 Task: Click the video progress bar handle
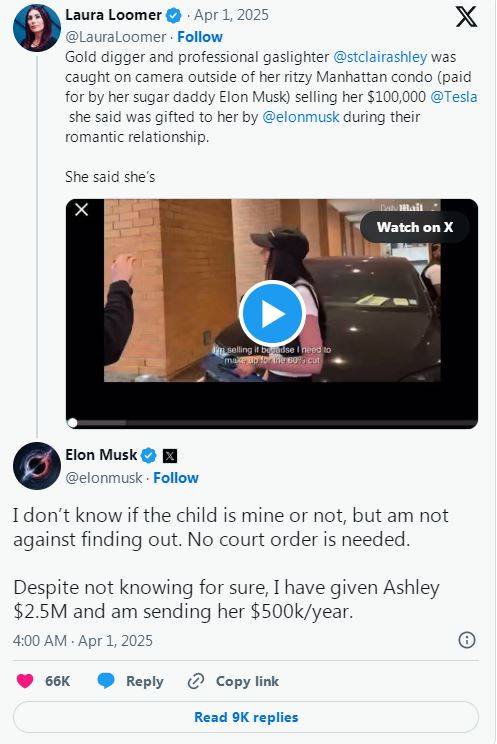point(73,423)
